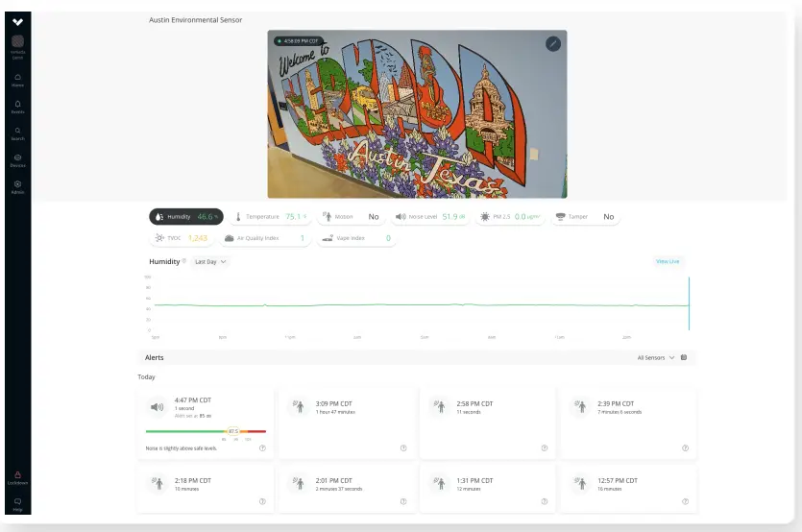Open the 2:39 PM CDT motion alert
Image resolution: width=802 pixels, height=532 pixels.
tap(628, 423)
